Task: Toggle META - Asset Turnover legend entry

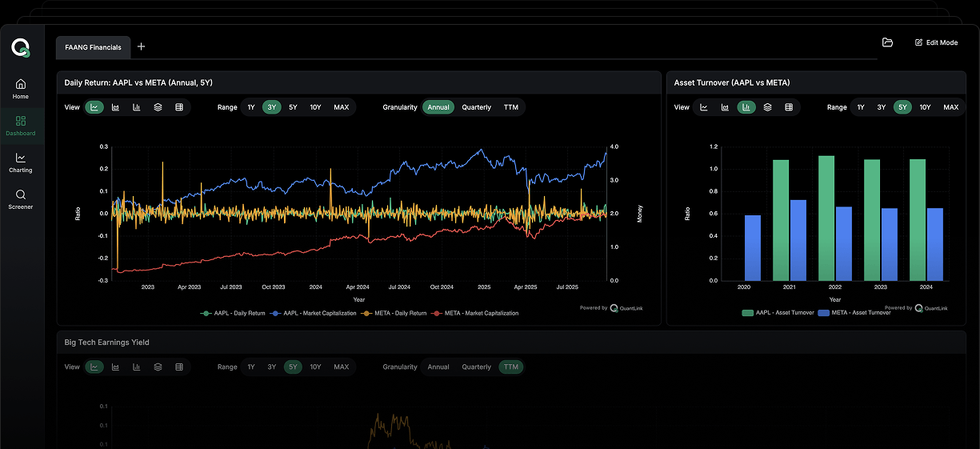Action: point(854,313)
